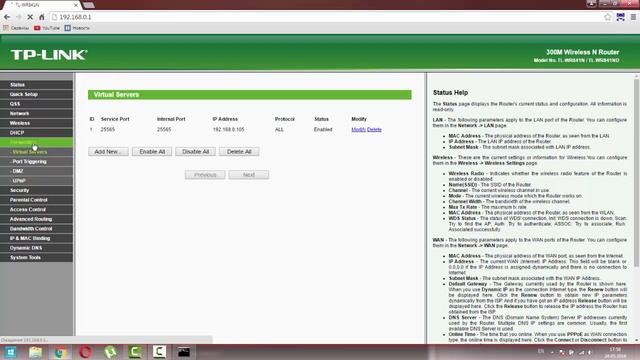
Task: Open the browser home page icon
Action: point(42,17)
